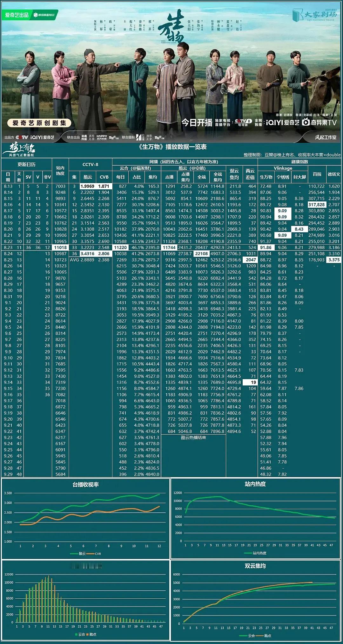Click highlighted cell 1.871
The width and height of the screenshot is (343, 644).
click(104, 186)
